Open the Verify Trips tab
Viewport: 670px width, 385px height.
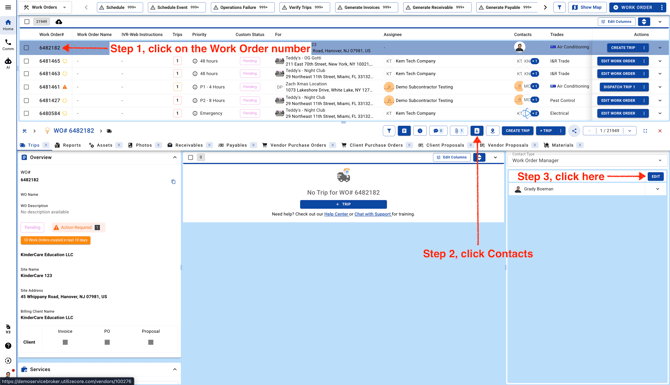[305, 7]
